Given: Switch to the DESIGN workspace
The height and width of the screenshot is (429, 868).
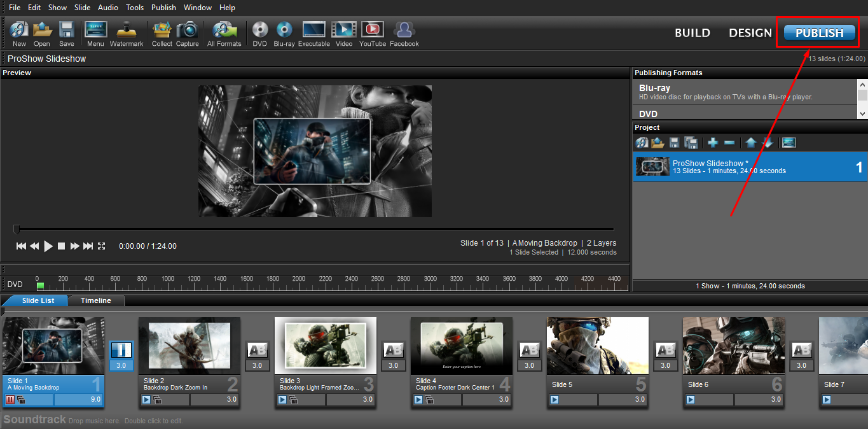Looking at the screenshot, I should [x=750, y=33].
